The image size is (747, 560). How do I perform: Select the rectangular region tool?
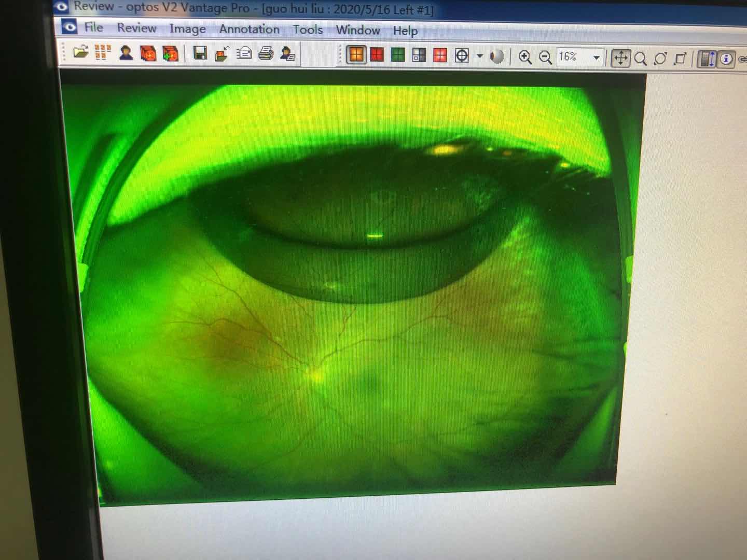(x=680, y=59)
